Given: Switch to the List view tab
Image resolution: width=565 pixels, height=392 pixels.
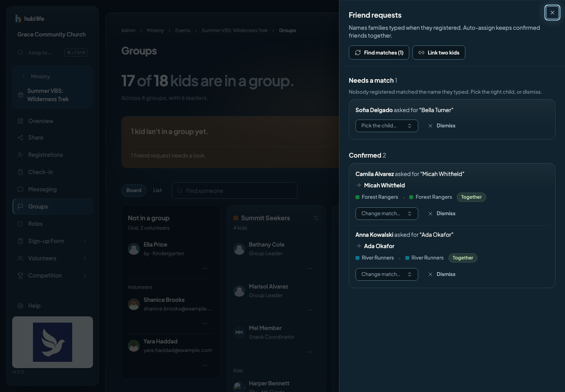Looking at the screenshot, I should pos(157,191).
